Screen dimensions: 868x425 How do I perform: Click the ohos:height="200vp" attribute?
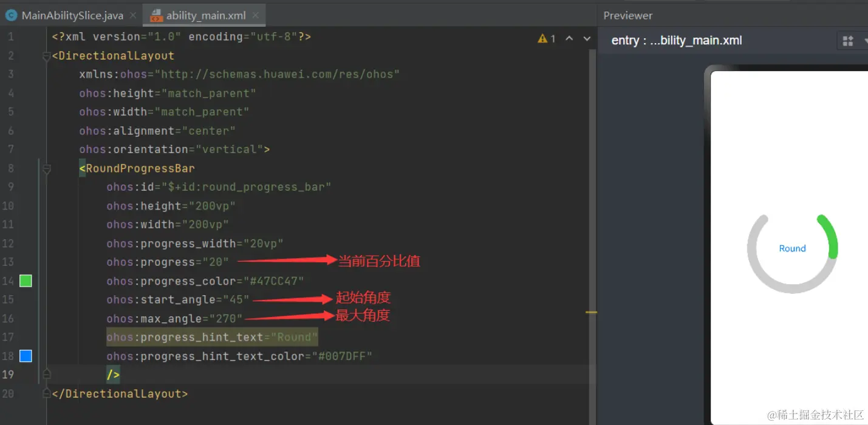[171, 206]
